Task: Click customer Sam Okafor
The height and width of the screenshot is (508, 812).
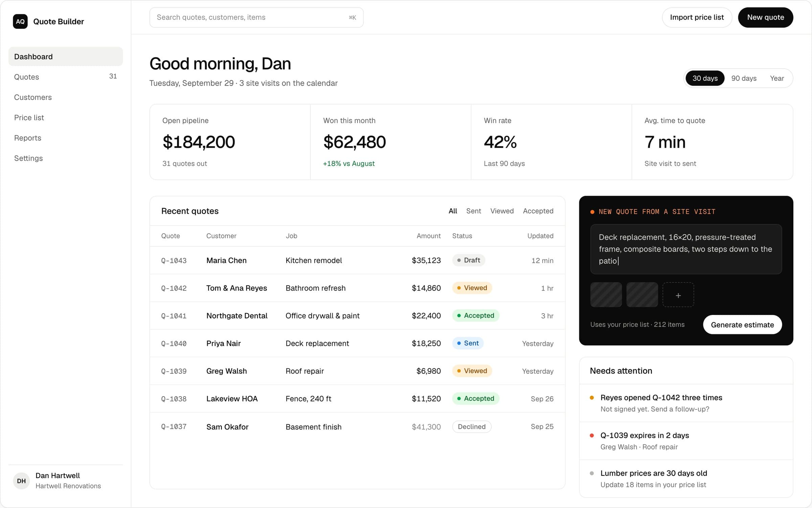Action: point(227,427)
